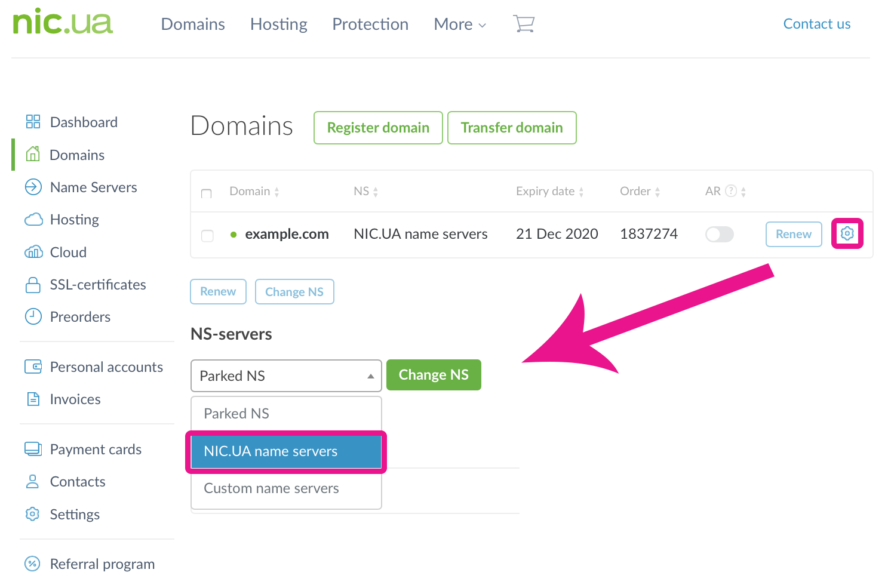The height and width of the screenshot is (588, 891).
Task: Click the Preorders clock icon
Action: pos(33,316)
